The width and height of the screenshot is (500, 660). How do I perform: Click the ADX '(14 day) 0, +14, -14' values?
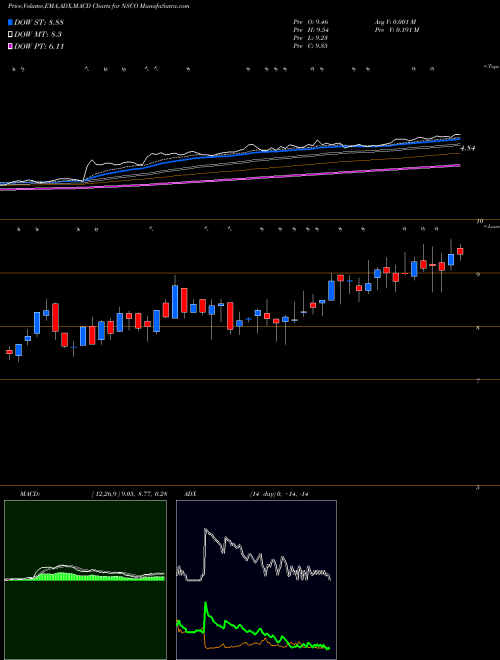(279, 494)
